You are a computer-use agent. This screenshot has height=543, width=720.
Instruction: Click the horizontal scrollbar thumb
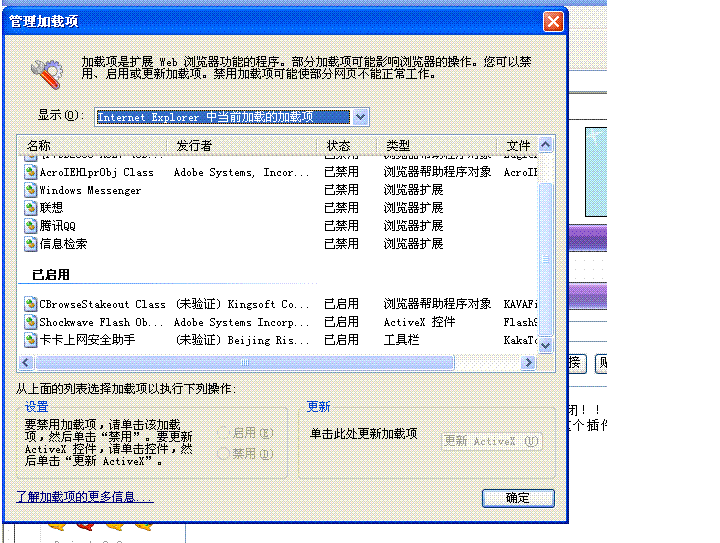pos(244,363)
